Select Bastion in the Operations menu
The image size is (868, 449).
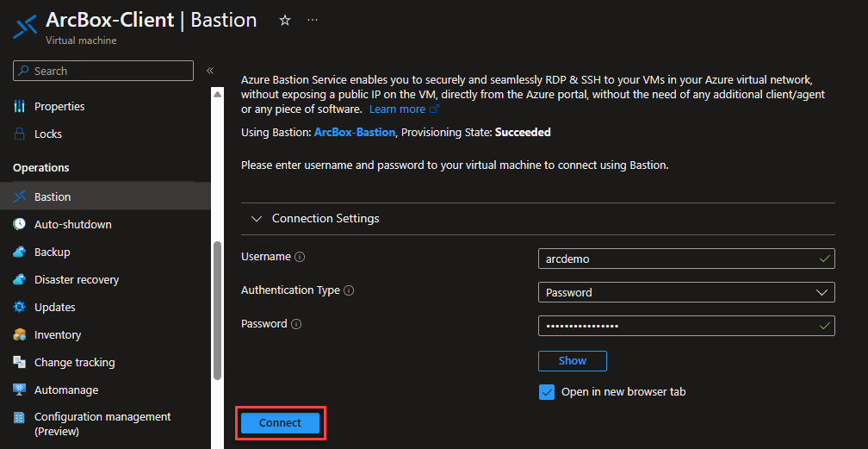tap(105, 196)
